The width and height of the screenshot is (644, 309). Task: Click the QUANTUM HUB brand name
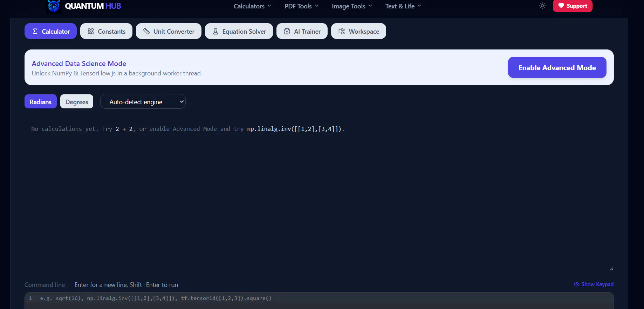point(93,6)
